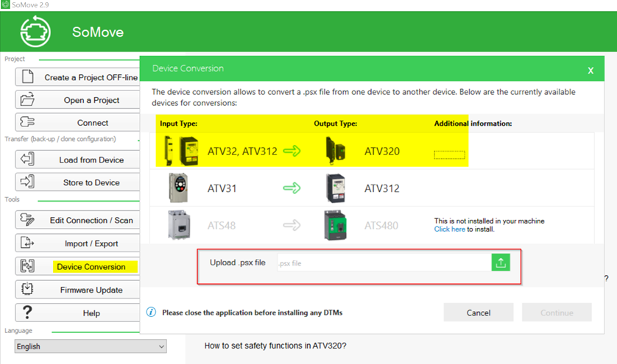Click the Upload .psx file label

(237, 263)
